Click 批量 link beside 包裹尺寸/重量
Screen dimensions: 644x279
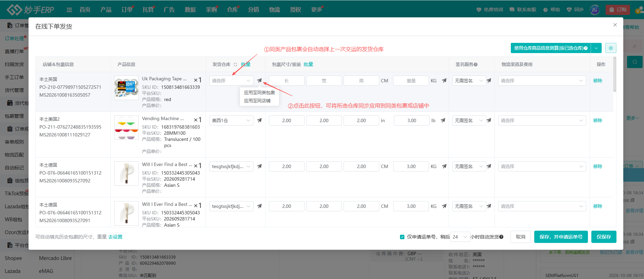(308, 64)
